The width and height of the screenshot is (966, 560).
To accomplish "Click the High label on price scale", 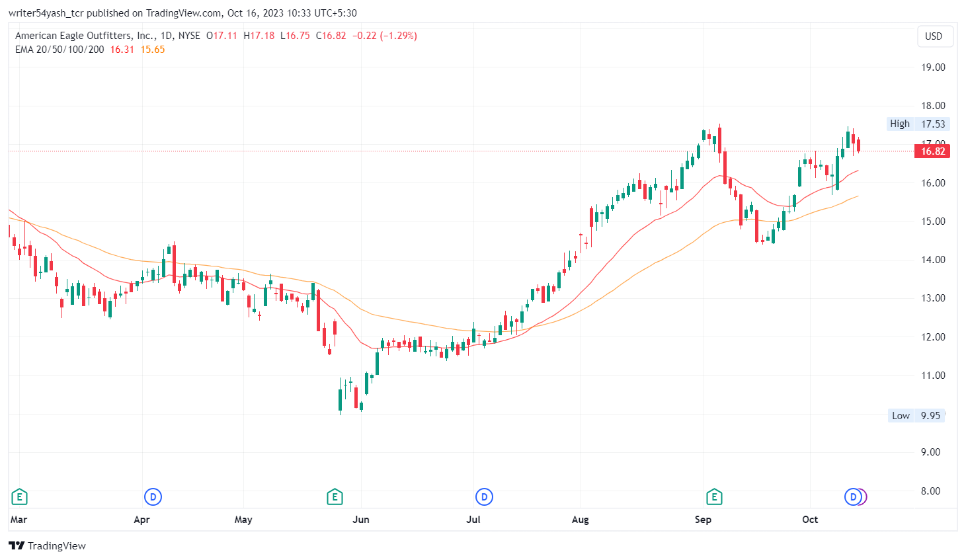I will pos(900,124).
